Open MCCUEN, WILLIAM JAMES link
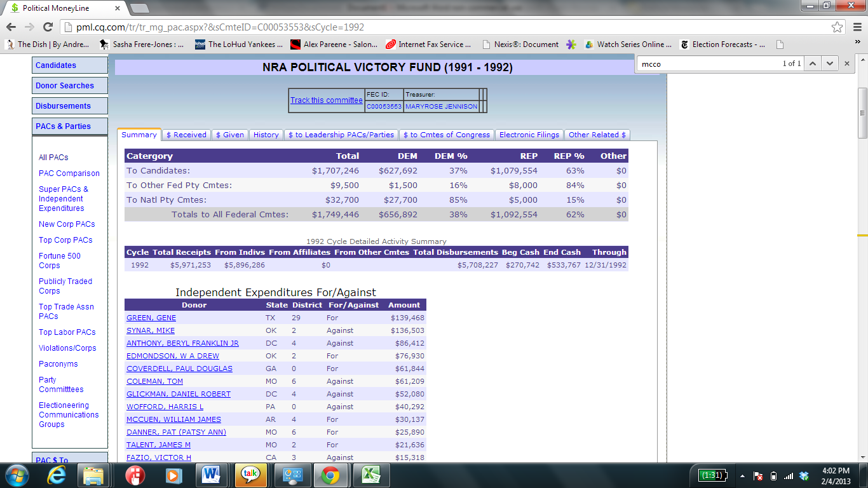868x488 pixels. point(173,419)
